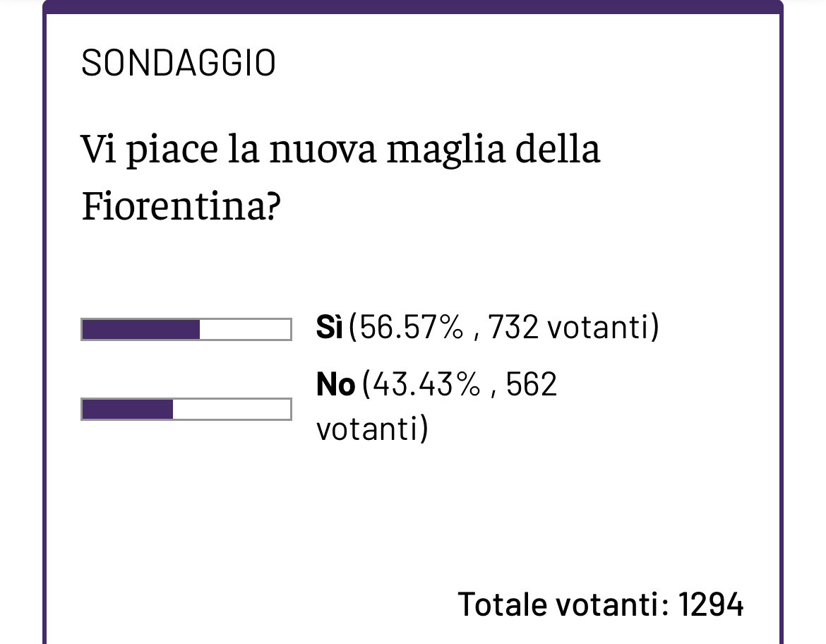The image size is (826, 644).
Task: Click the bold Sì answer label
Action: point(329,327)
